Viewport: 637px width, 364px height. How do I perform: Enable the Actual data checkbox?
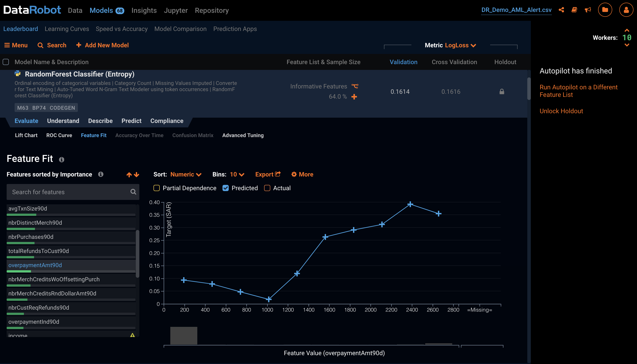[x=267, y=188]
